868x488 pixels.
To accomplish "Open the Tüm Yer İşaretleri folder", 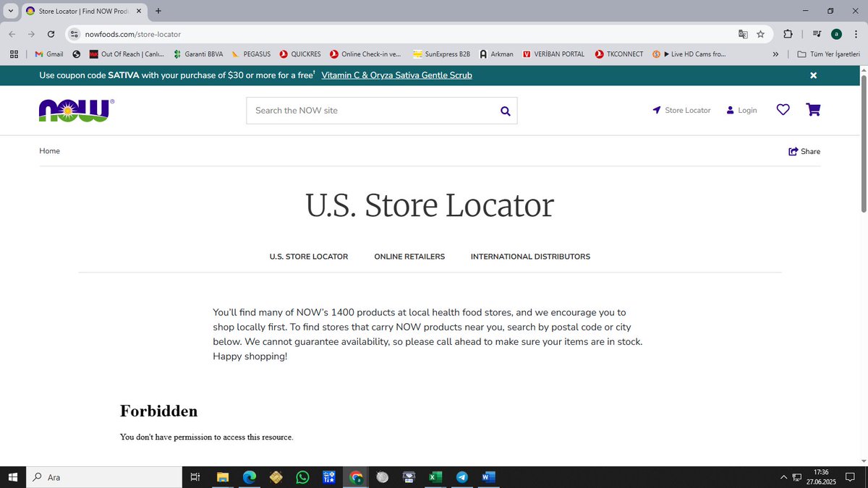I will pos(828,54).
